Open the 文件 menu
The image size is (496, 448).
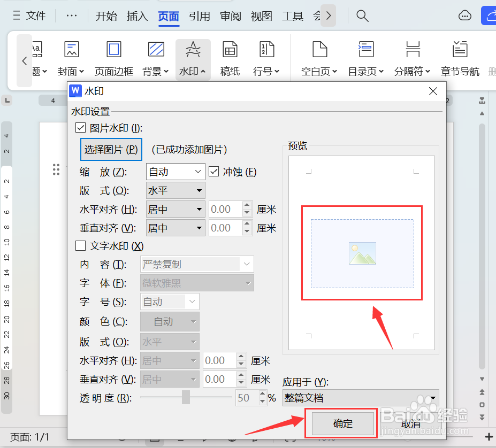pos(35,16)
